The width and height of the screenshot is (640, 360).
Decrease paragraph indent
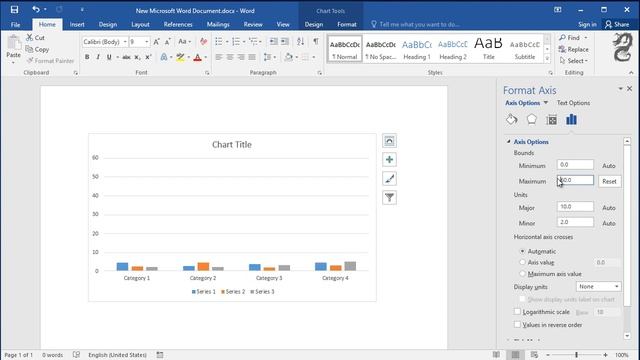tap(273, 42)
